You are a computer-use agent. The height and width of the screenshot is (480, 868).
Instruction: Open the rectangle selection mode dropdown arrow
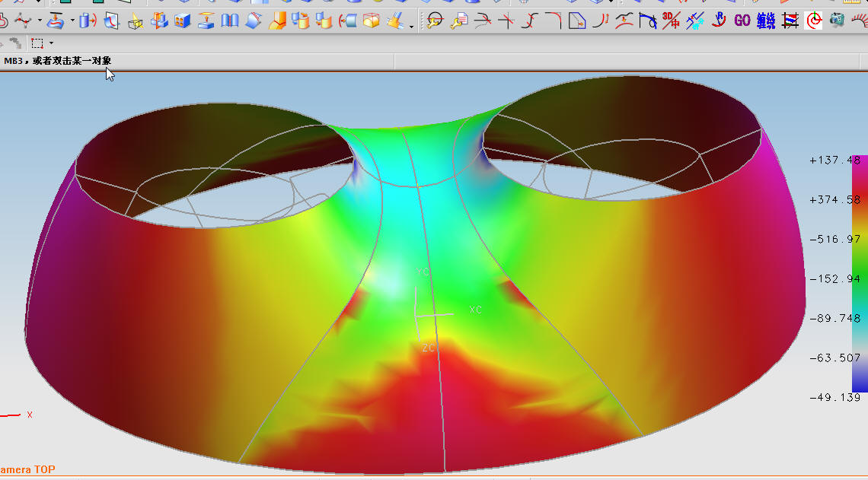click(x=52, y=43)
